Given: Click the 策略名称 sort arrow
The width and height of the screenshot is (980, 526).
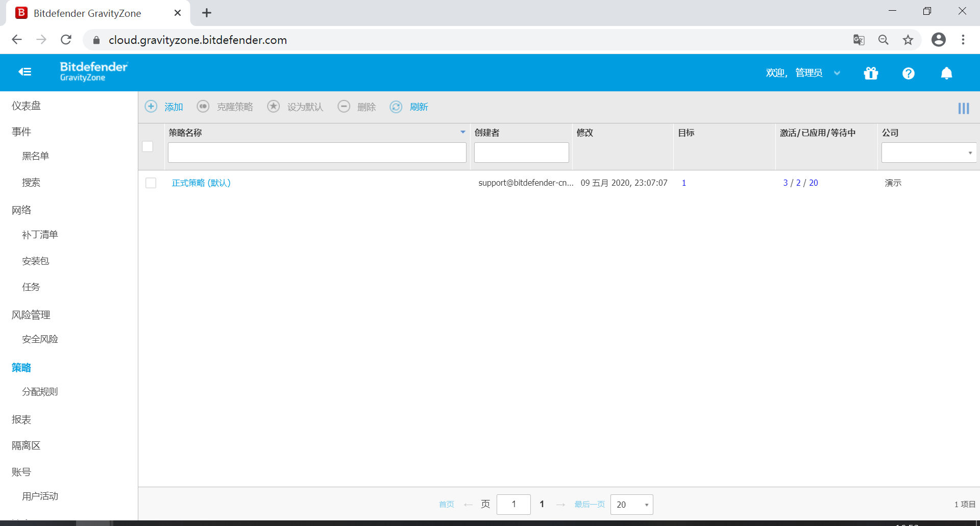Looking at the screenshot, I should coord(463,132).
